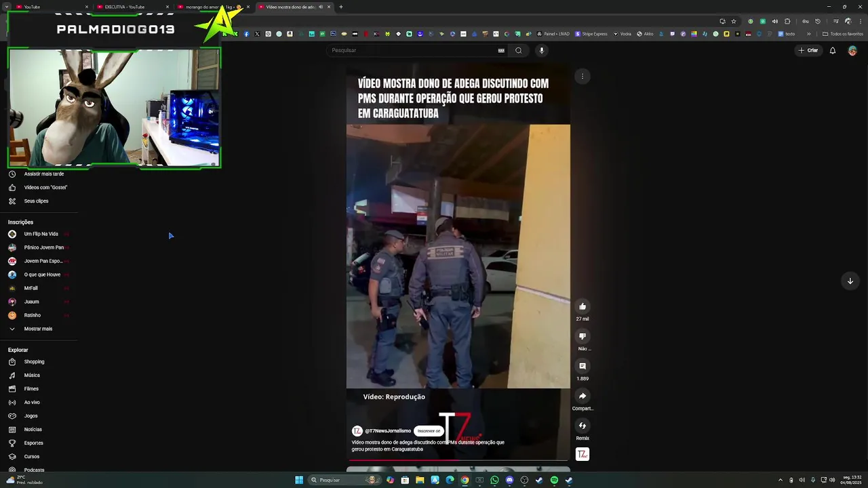Screen dimensions: 868x488
Task: Open Akko bookmark
Action: click(645, 34)
